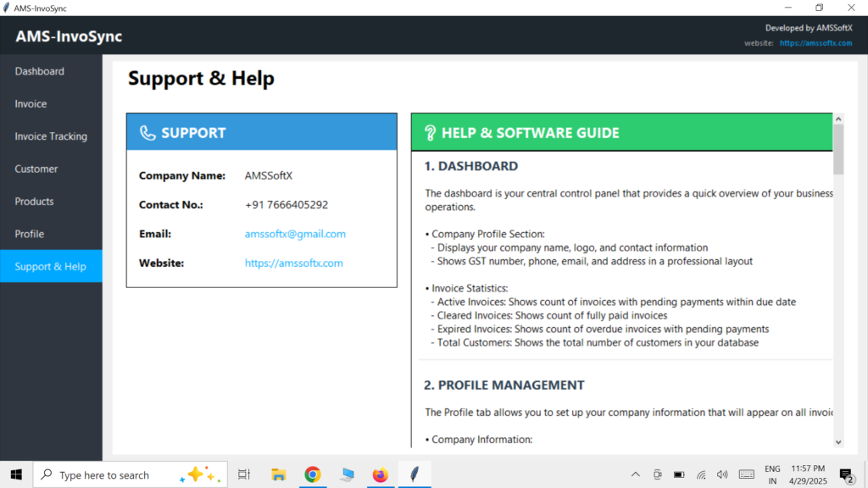
Task: Click the "Expired Invoices" description line
Action: (600, 330)
